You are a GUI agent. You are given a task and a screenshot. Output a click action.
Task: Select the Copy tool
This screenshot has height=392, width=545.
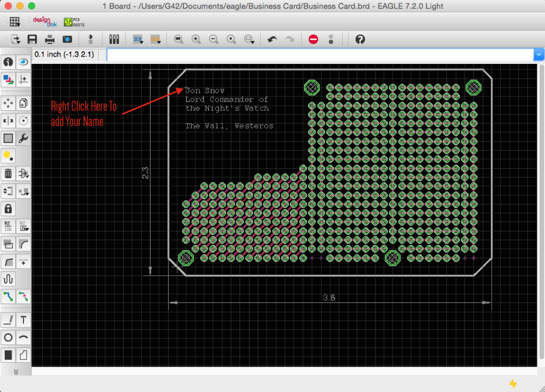pos(23,103)
